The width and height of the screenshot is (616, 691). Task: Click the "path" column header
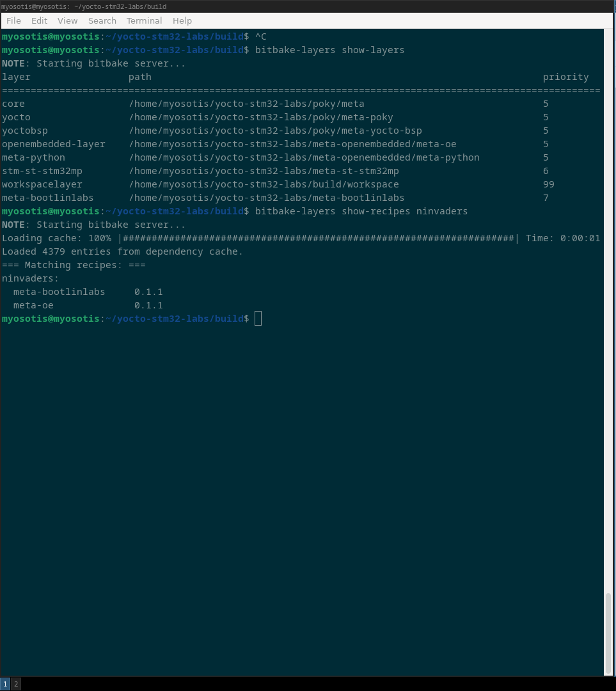click(x=140, y=77)
